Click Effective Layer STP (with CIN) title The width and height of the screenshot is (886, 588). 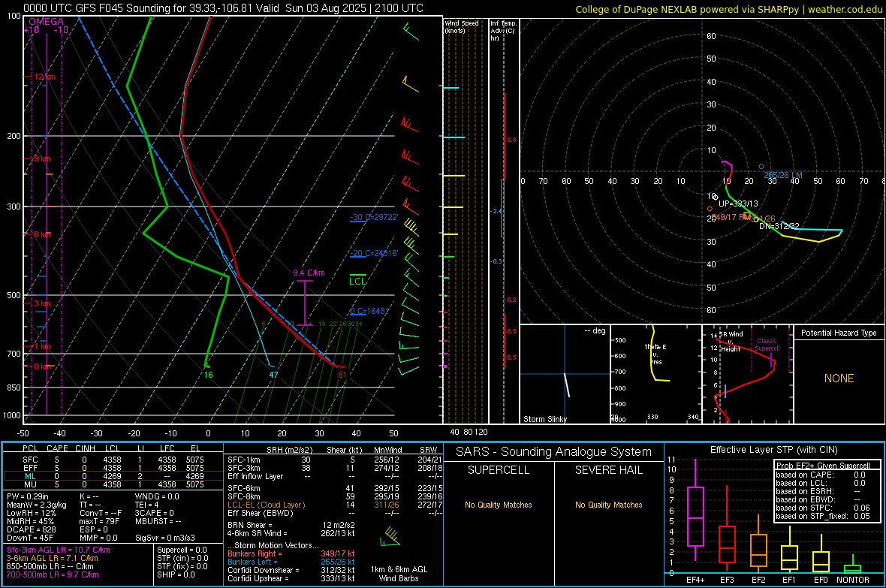pos(773,450)
